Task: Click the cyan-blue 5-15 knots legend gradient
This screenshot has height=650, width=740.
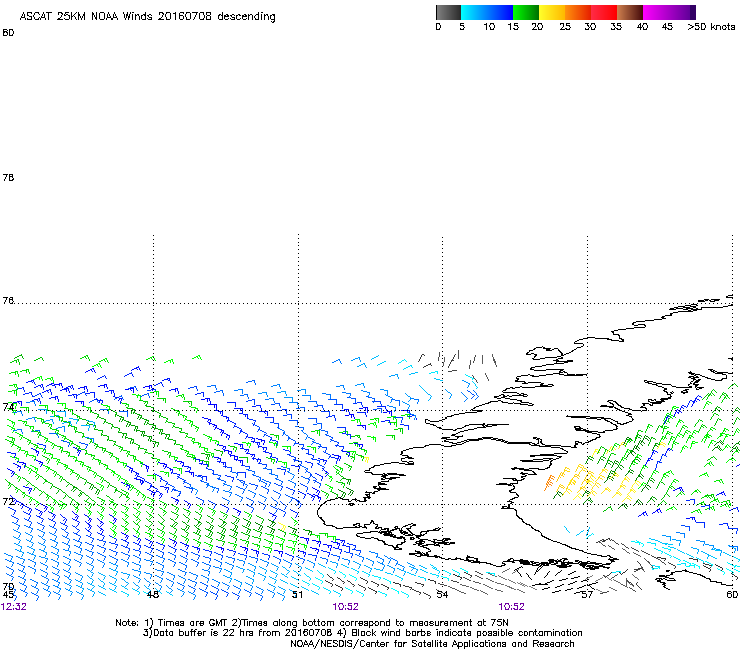Action: (487, 12)
